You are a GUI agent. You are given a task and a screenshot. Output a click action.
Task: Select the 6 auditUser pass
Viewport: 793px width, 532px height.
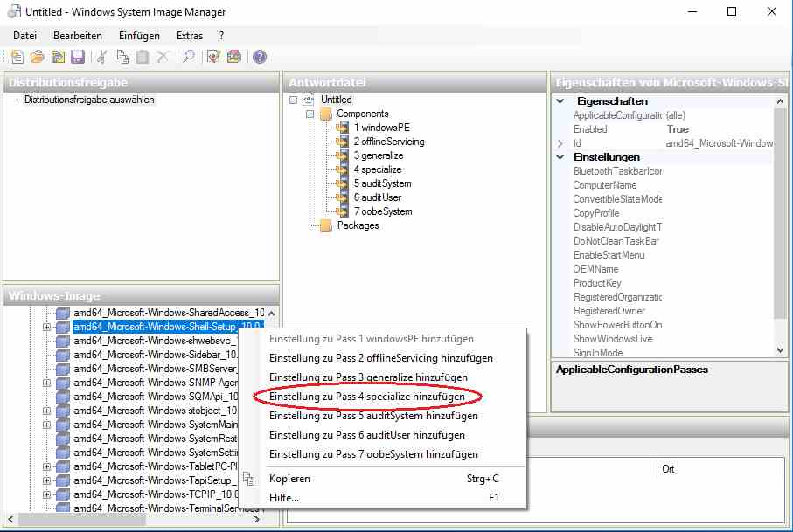[x=378, y=197]
